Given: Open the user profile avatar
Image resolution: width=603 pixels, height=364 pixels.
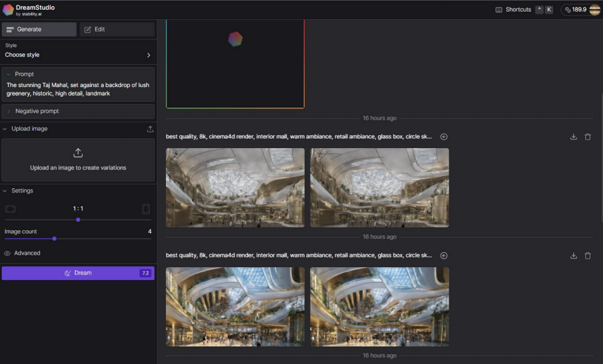Looking at the screenshot, I should tap(595, 10).
